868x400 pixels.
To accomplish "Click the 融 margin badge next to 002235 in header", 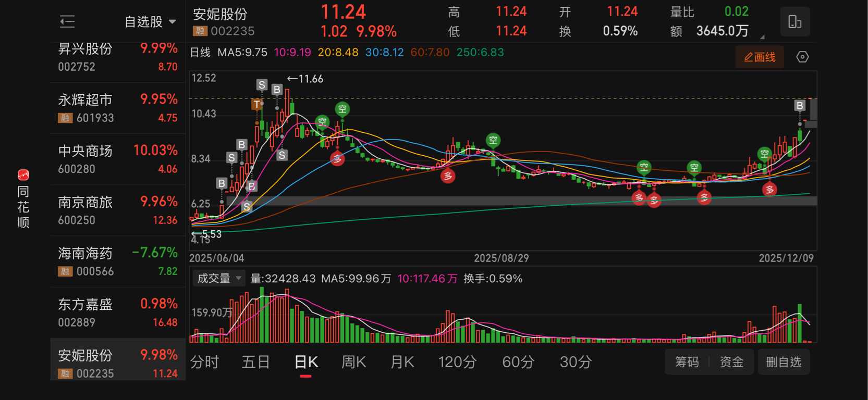I will tap(200, 31).
